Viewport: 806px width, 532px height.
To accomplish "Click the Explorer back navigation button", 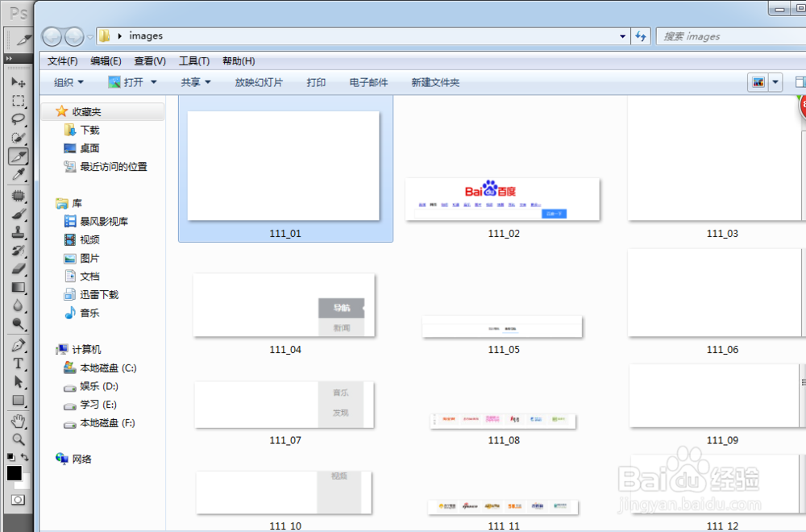I will pos(52,36).
